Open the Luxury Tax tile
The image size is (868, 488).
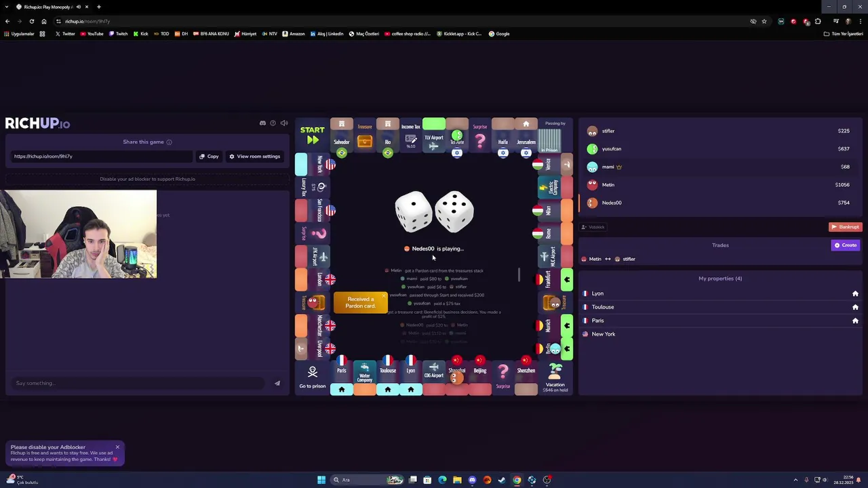tap(313, 187)
